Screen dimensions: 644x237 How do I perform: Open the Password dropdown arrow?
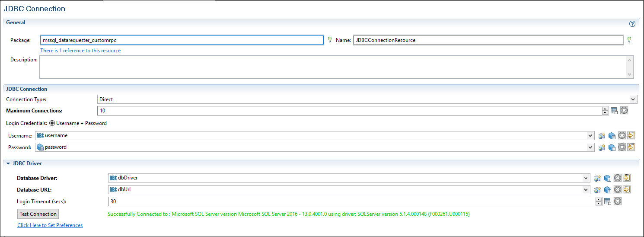[x=590, y=147]
